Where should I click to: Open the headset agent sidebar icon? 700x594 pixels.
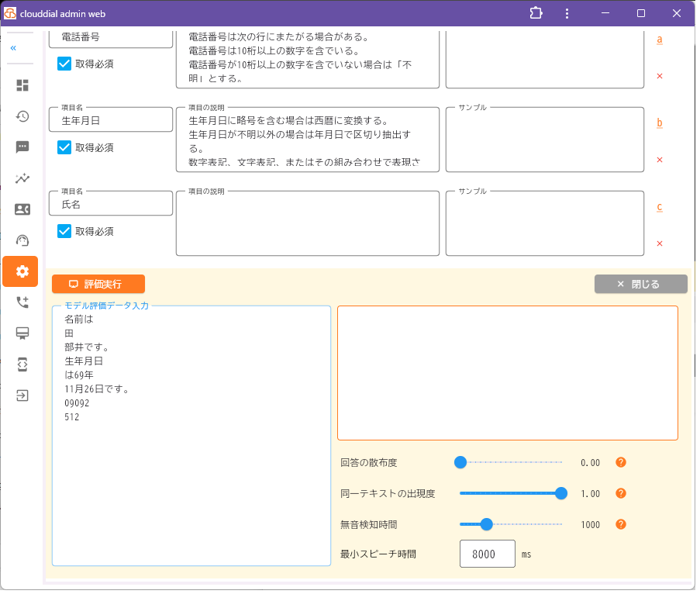pos(22,240)
